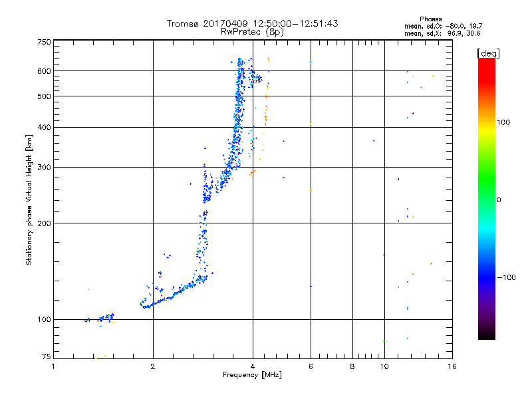Click the subtitle "RwPretec (8p)"
This screenshot has height=399, width=532.
coord(252,31)
